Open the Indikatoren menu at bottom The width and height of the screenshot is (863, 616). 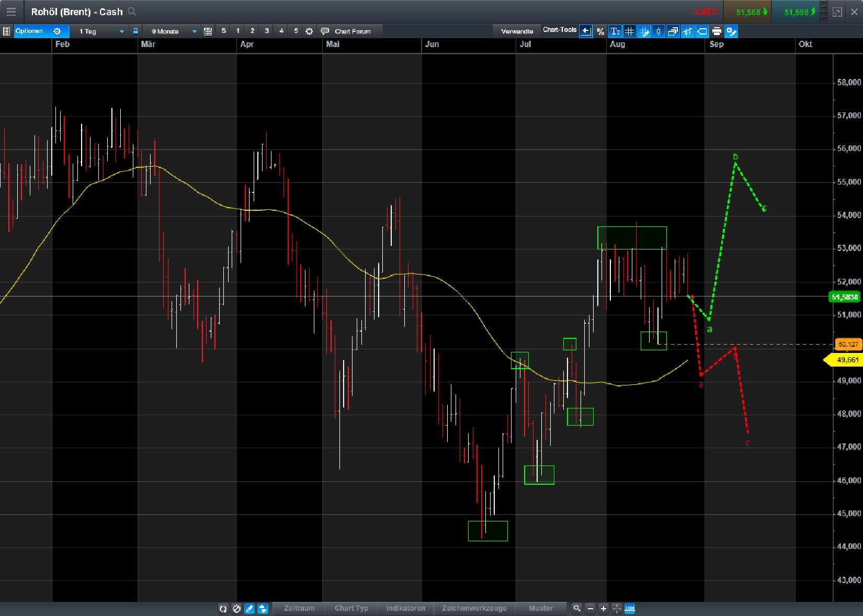click(x=406, y=608)
